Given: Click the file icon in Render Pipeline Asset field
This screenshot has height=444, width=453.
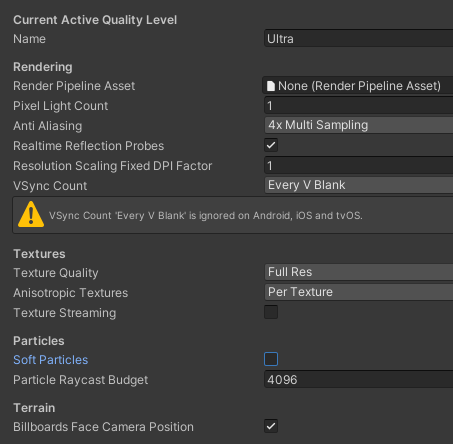Looking at the screenshot, I should point(271,86).
